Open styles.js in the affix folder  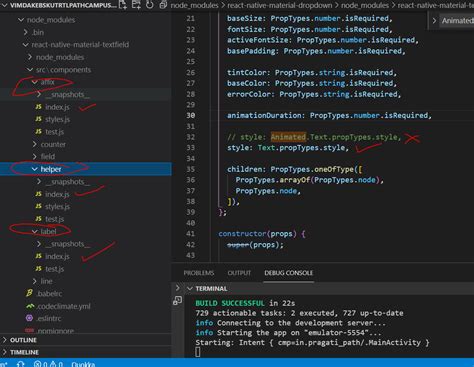(x=57, y=119)
